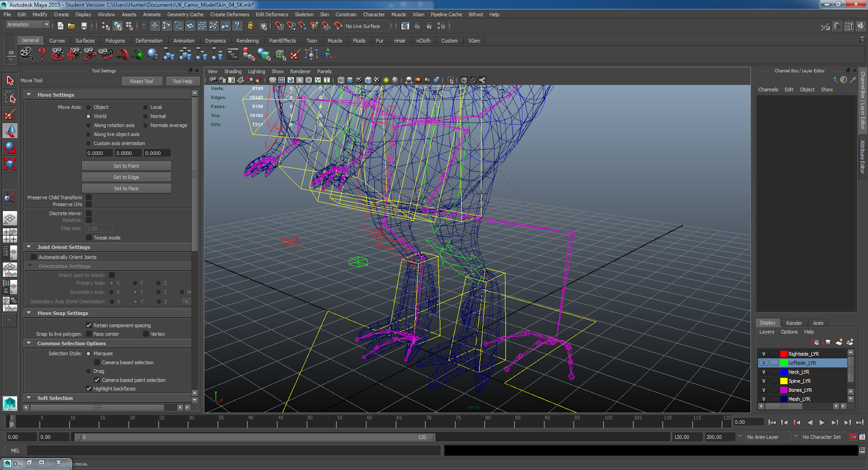Select the Object move axis radio button
The height and width of the screenshot is (470, 868).
88,107
